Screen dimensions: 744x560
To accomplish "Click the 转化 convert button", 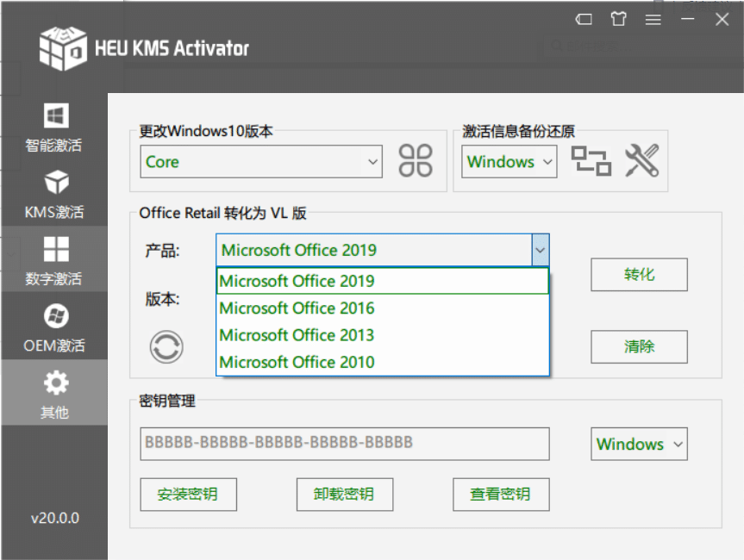I will pyautogui.click(x=639, y=275).
